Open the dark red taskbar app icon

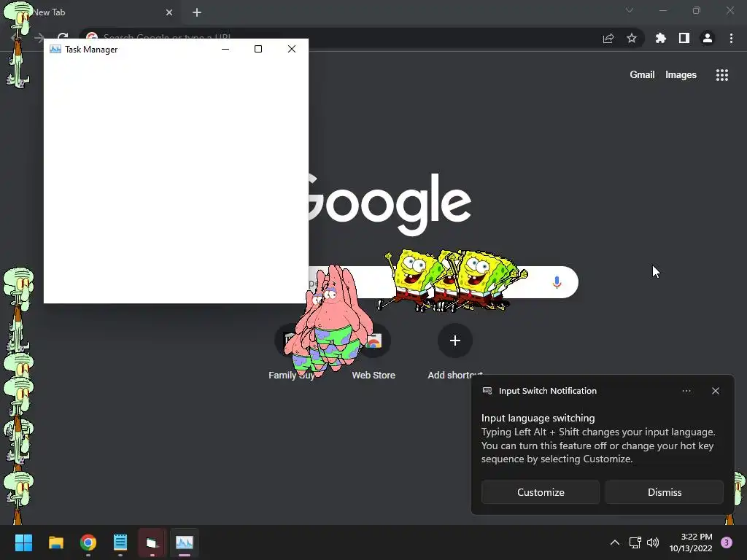click(x=152, y=542)
